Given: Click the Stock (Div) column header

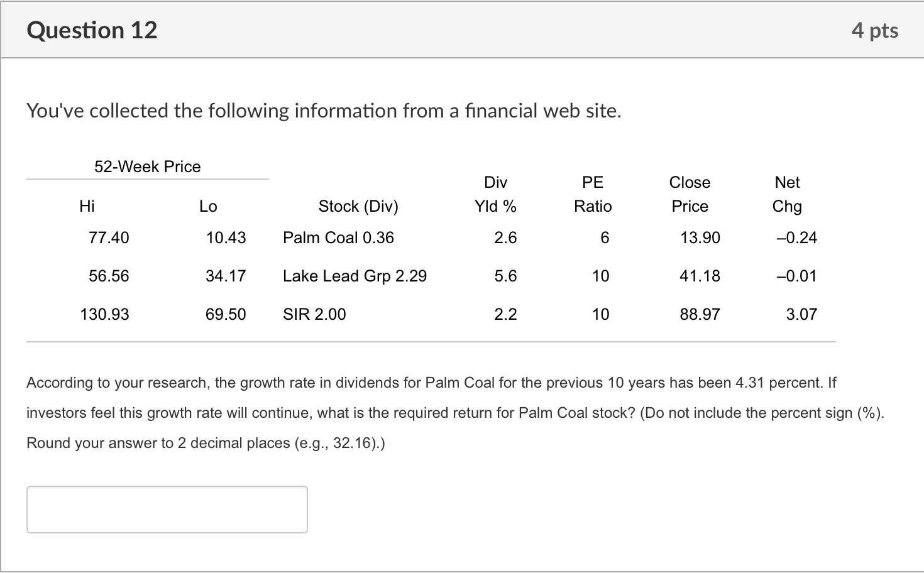Looking at the screenshot, I should coord(358,206).
